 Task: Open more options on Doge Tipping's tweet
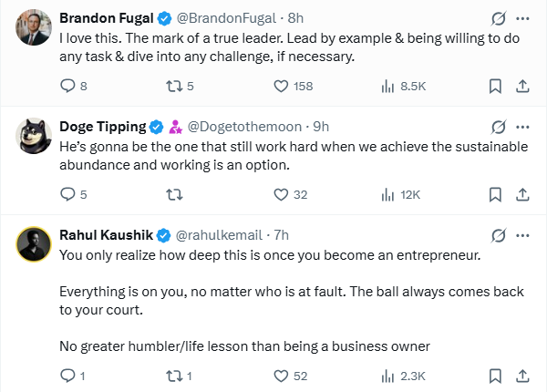(522, 126)
